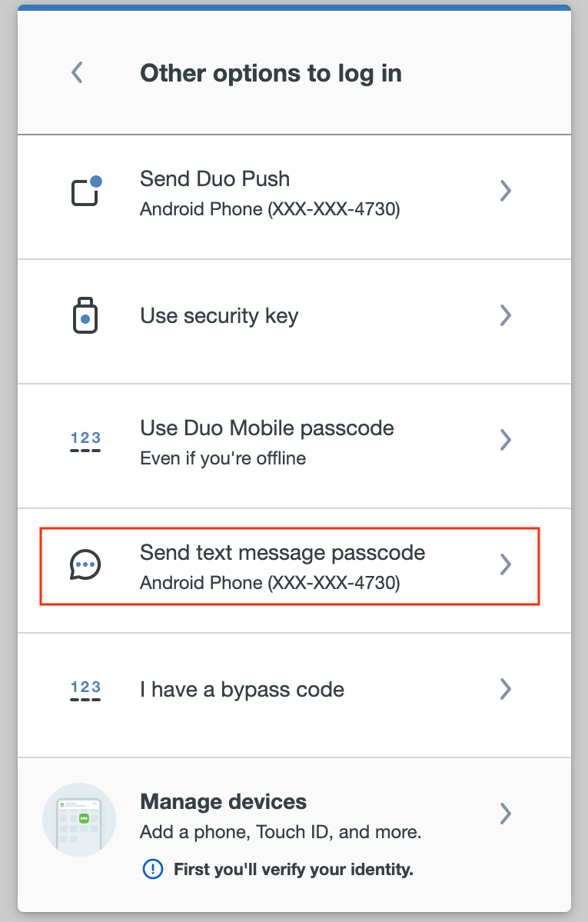The height and width of the screenshot is (922, 588).
Task: Expand the Send Duo Push option chevron
Action: coord(506,190)
